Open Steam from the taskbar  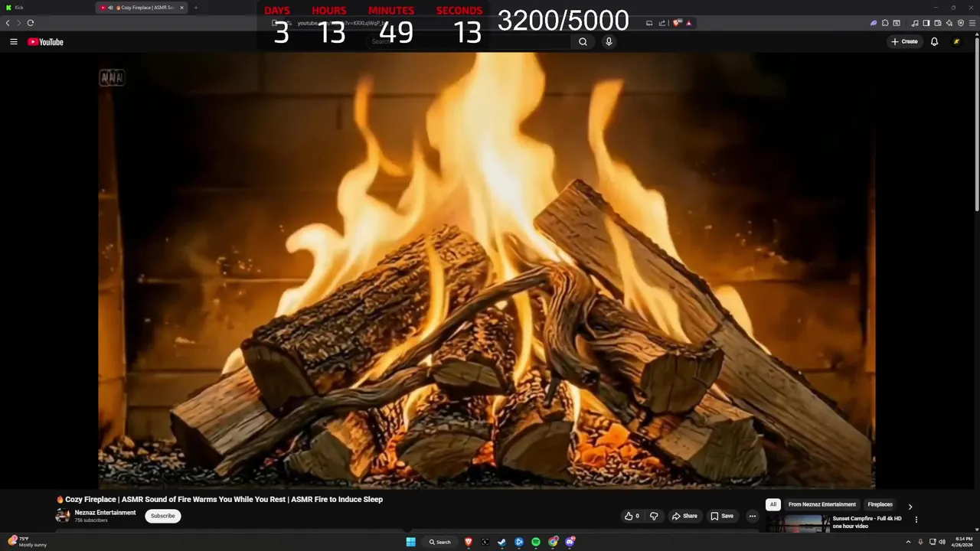coord(502,542)
